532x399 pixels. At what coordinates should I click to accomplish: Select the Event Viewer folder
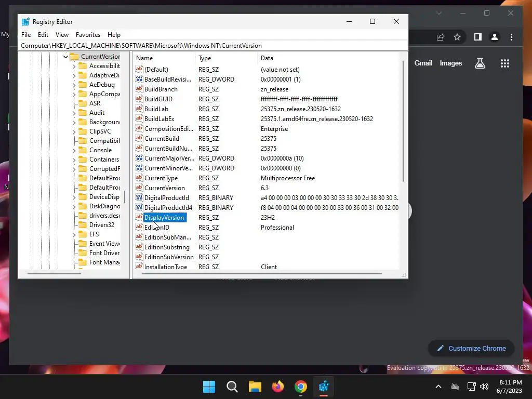(104, 243)
